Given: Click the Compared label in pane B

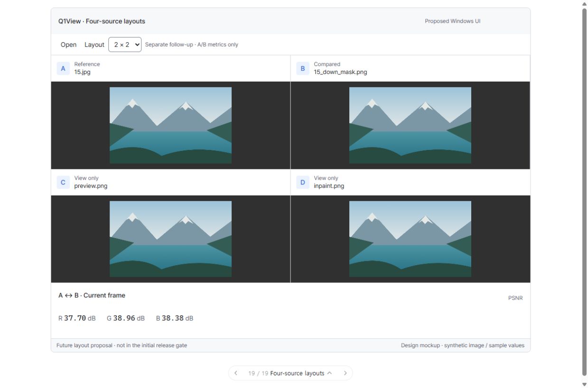Looking at the screenshot, I should click(x=327, y=64).
